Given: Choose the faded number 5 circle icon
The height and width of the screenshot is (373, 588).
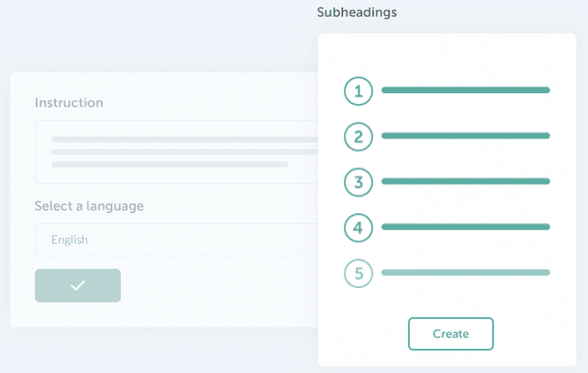Looking at the screenshot, I should (358, 274).
